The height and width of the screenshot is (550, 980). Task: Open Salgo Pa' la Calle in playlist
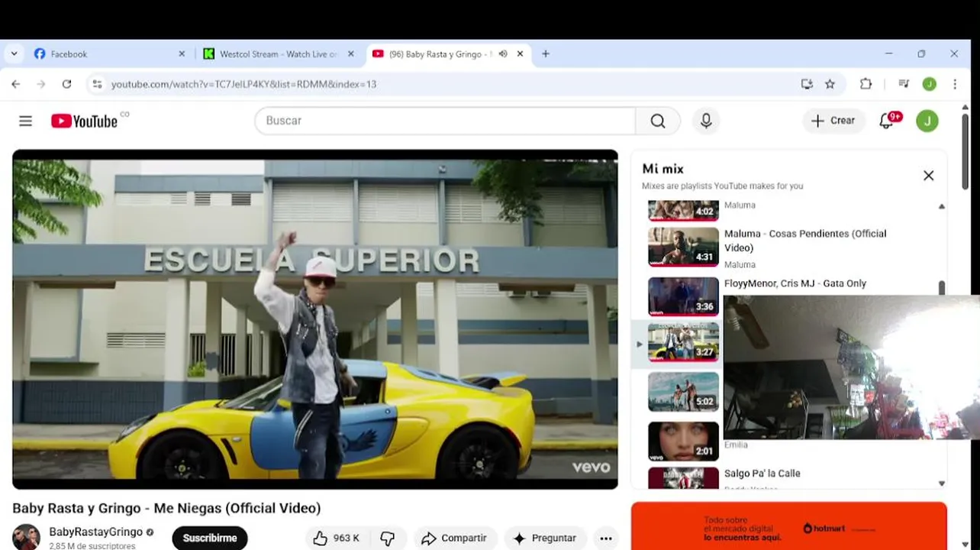click(x=762, y=474)
